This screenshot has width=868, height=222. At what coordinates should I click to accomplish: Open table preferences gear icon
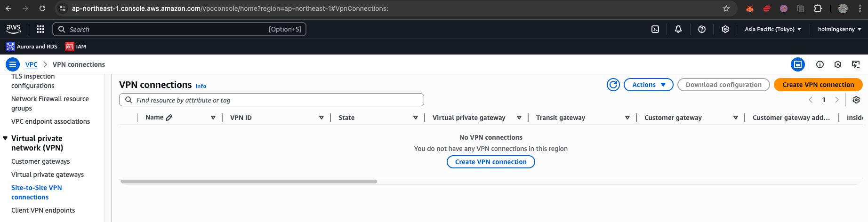(856, 100)
